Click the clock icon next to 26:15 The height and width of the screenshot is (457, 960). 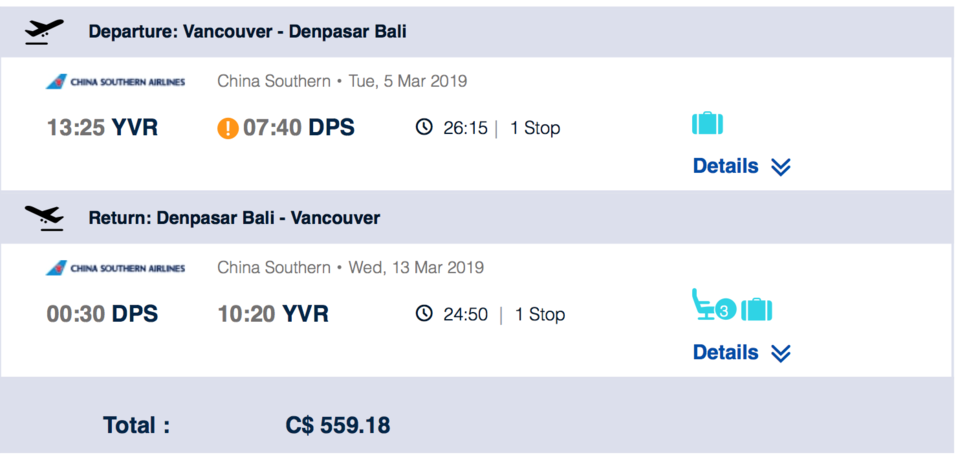pyautogui.click(x=424, y=127)
